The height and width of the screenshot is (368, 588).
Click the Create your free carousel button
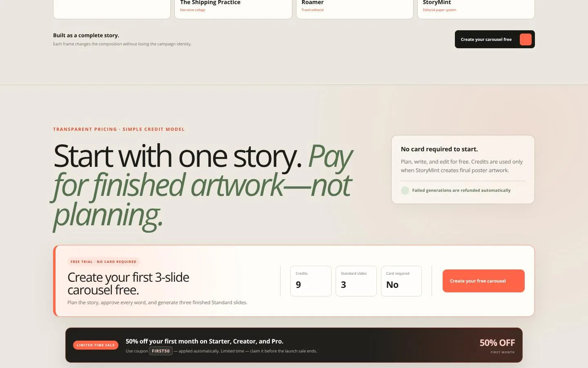point(483,281)
